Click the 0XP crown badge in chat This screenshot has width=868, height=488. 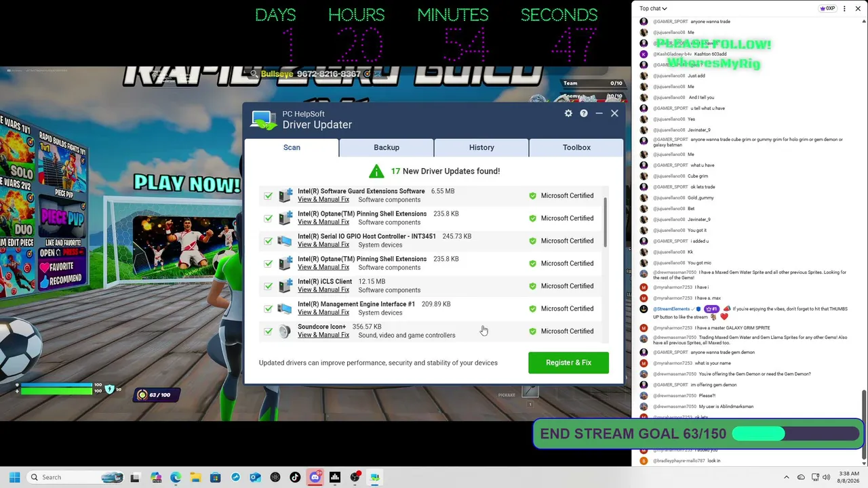827,9
